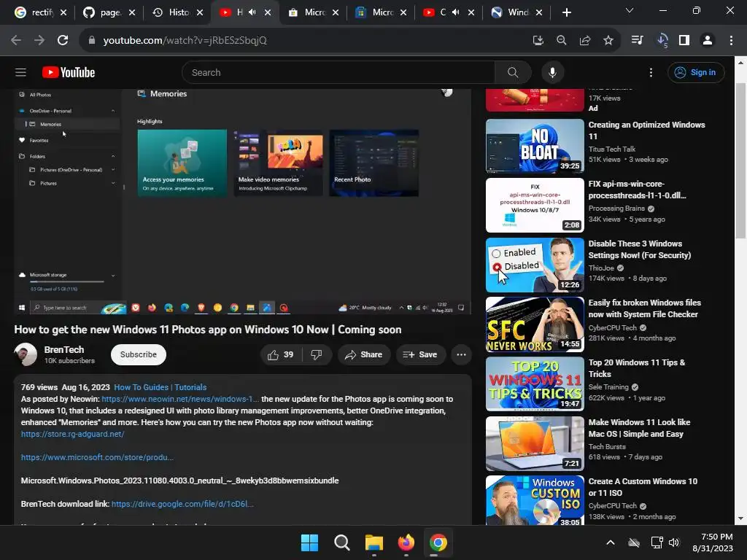
Task: Click the video player area
Action: click(x=242, y=201)
